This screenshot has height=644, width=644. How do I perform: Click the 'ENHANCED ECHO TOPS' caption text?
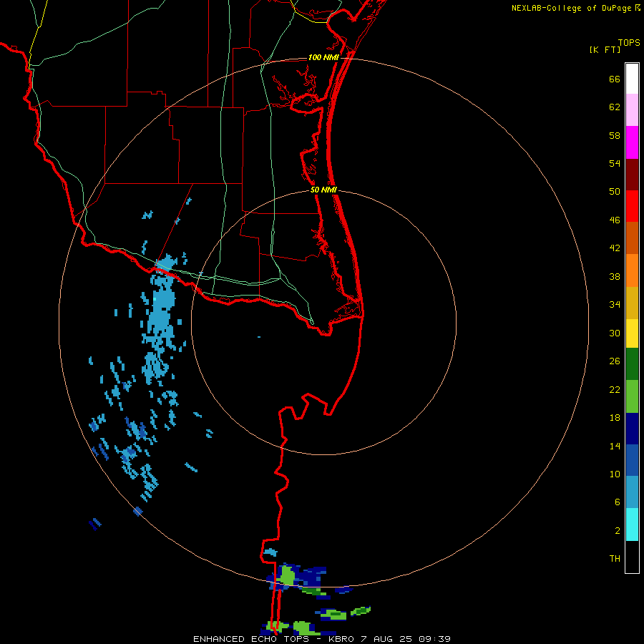251,639
